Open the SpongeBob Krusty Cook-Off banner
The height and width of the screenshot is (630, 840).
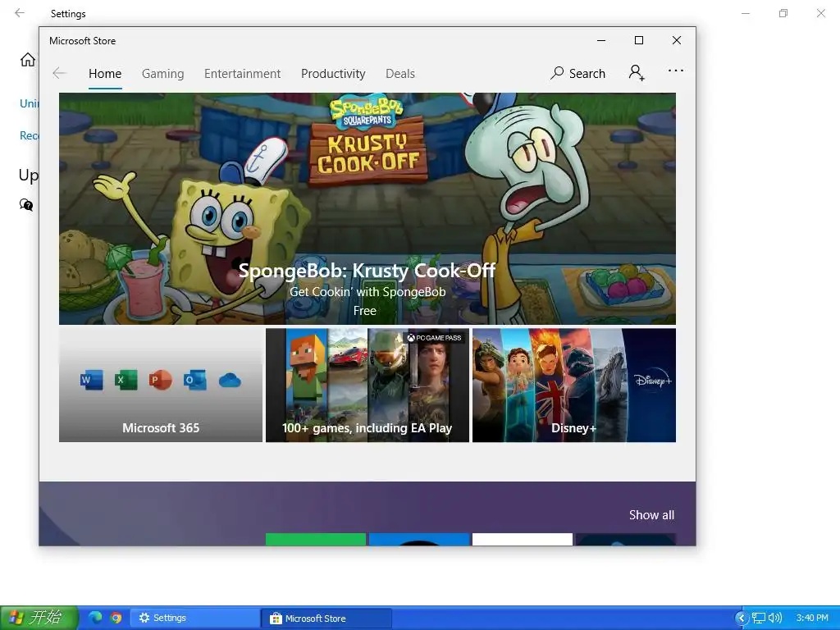[367, 208]
